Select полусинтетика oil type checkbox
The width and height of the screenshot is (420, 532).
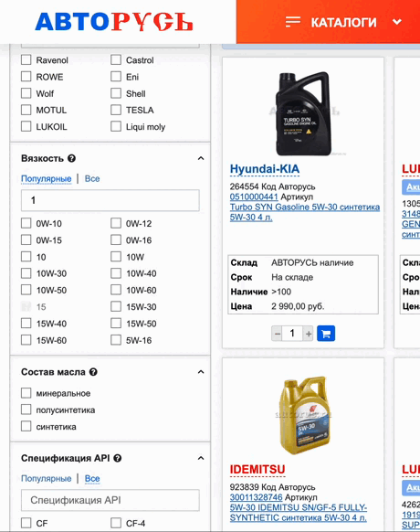[26, 410]
